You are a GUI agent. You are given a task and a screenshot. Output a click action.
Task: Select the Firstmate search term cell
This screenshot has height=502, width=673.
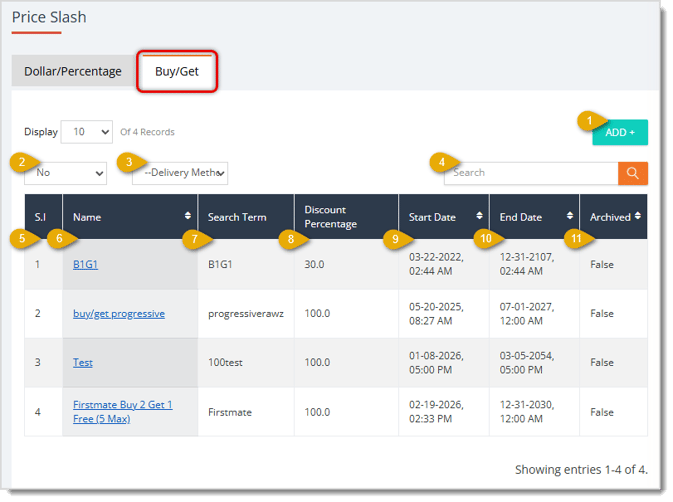coord(246,412)
